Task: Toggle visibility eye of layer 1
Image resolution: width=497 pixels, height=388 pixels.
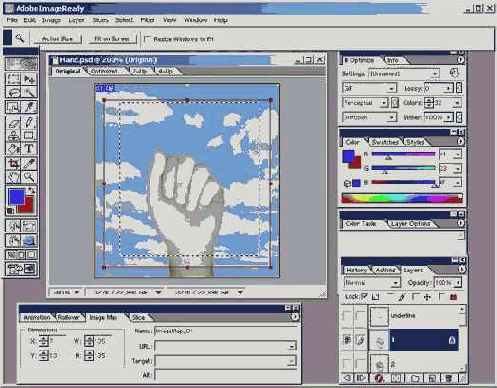Action: coord(347,340)
